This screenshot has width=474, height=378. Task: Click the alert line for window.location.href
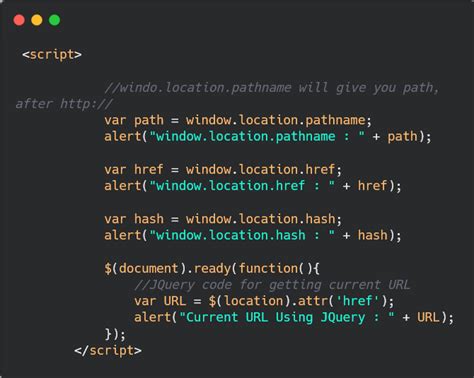[253, 186]
